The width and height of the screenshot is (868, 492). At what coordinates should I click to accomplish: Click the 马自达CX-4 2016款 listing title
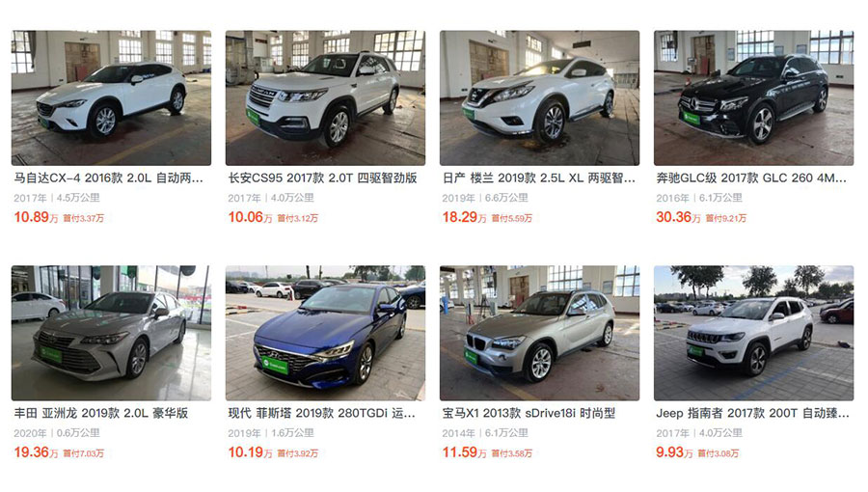click(x=108, y=178)
